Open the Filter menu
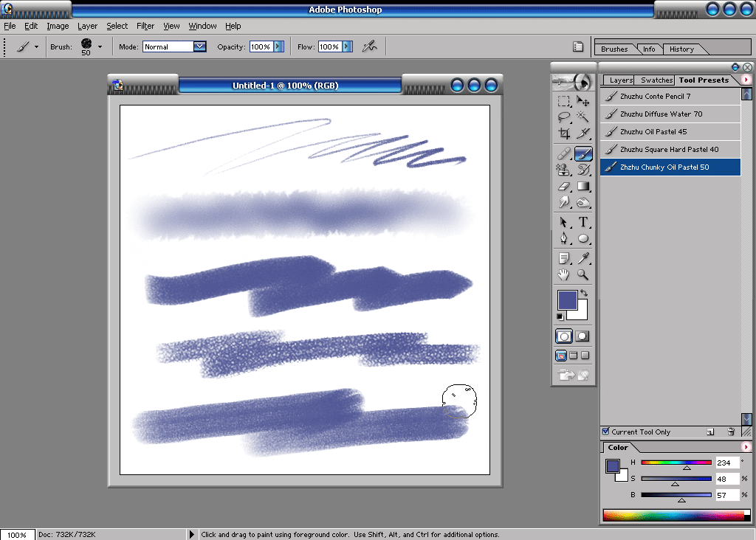Viewport: 756px width, 540px height. (145, 26)
